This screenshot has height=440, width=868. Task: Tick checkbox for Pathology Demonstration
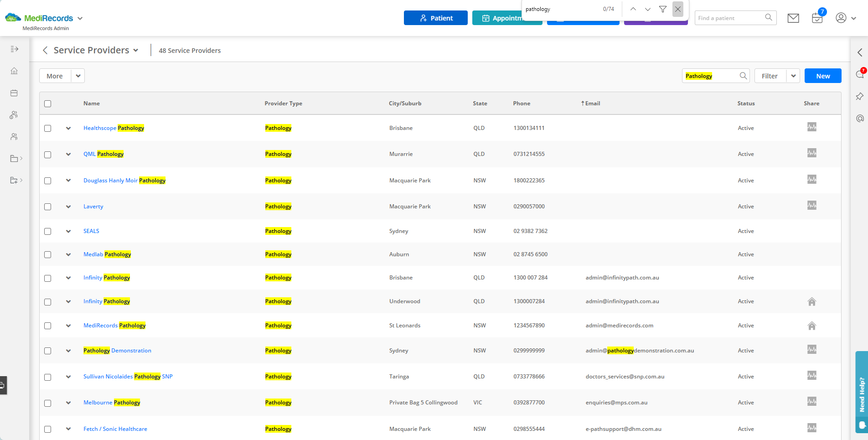pos(48,351)
